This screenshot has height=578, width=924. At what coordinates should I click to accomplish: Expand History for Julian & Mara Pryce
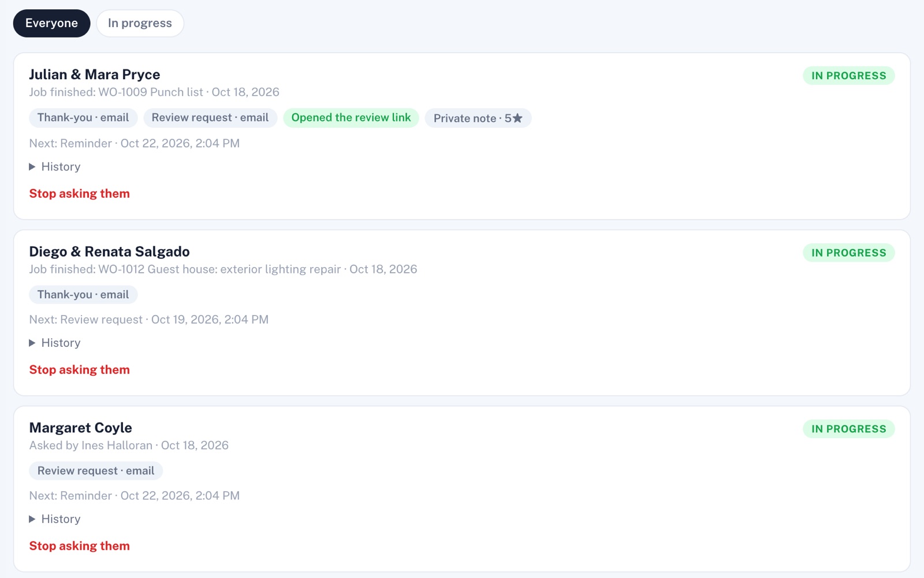coord(55,166)
